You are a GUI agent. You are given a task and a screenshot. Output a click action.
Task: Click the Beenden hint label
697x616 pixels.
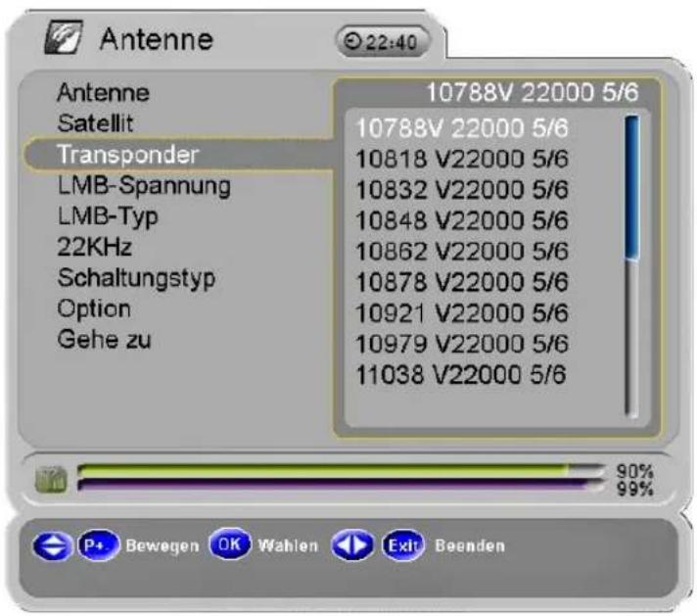pos(470,545)
